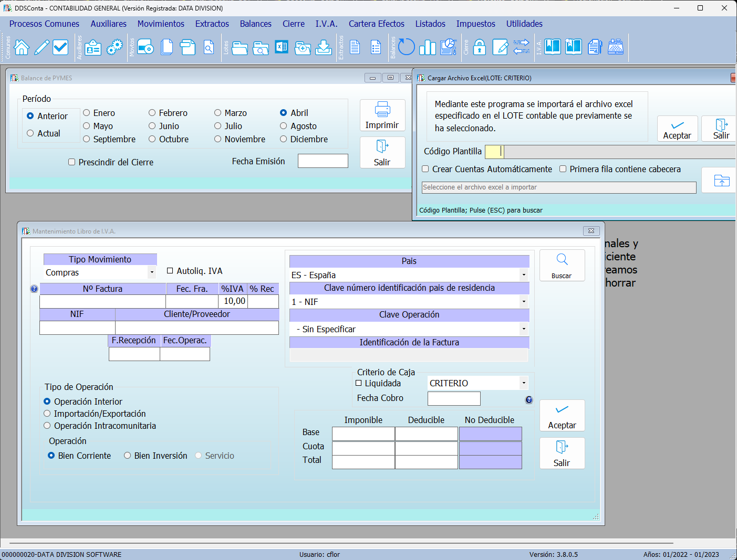Open the ID card icon in Auxiliares
Image resolution: width=737 pixels, height=560 pixels.
click(93, 47)
